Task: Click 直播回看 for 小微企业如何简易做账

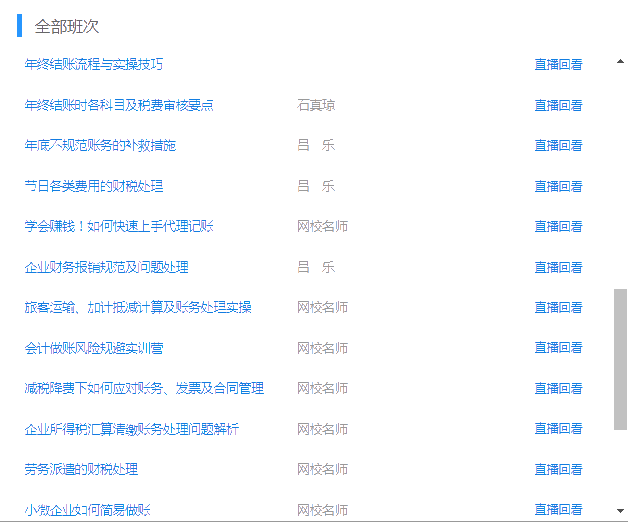Action: pos(558,509)
